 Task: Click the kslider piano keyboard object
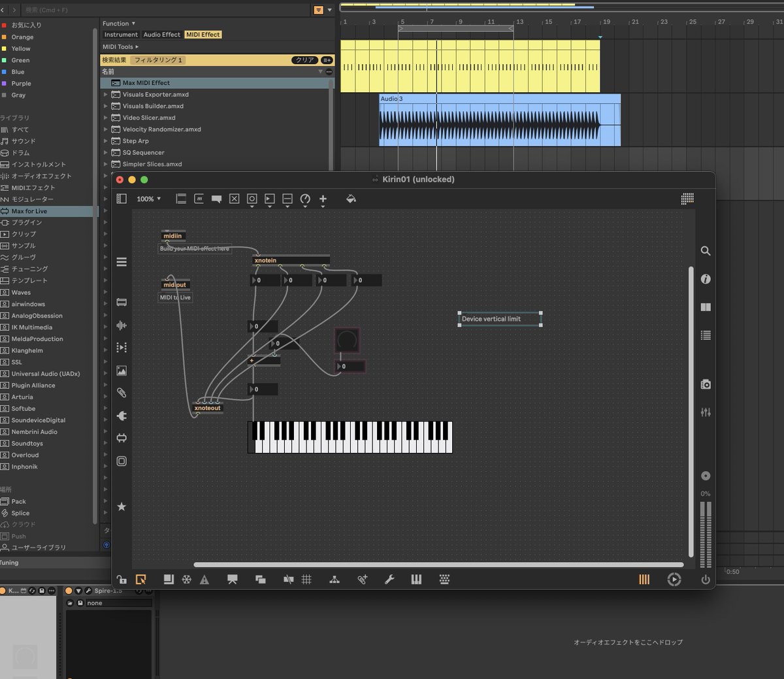350,437
